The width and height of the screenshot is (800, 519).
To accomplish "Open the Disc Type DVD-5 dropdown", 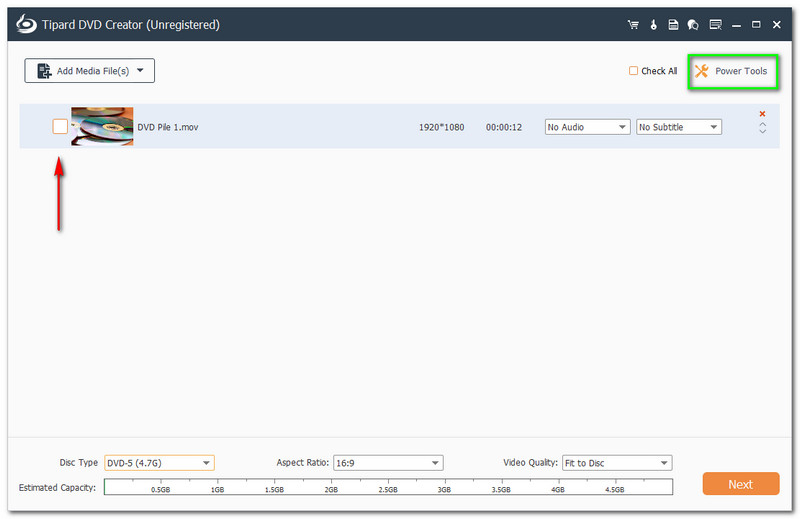I will tap(159, 463).
